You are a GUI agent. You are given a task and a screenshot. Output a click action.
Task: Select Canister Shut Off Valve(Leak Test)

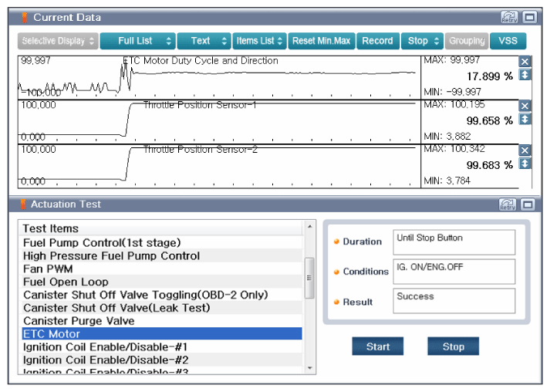(x=162, y=307)
